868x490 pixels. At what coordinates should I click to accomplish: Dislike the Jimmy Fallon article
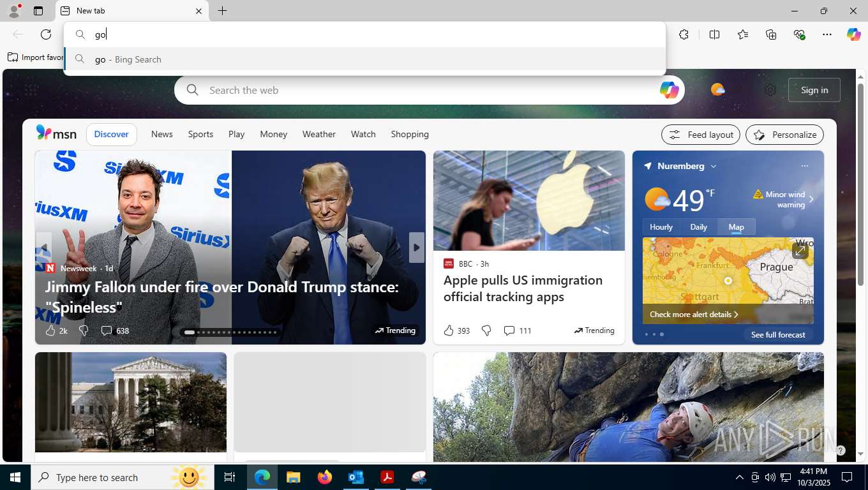pyautogui.click(x=84, y=330)
